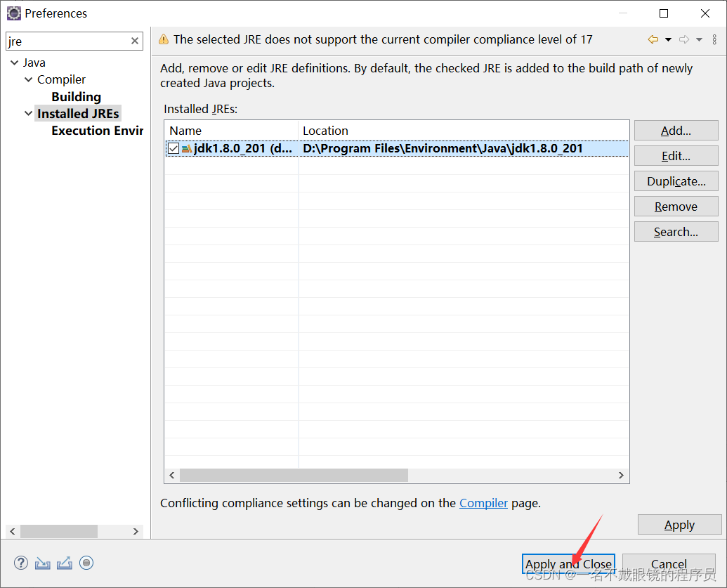Click the Apply button

(x=679, y=525)
